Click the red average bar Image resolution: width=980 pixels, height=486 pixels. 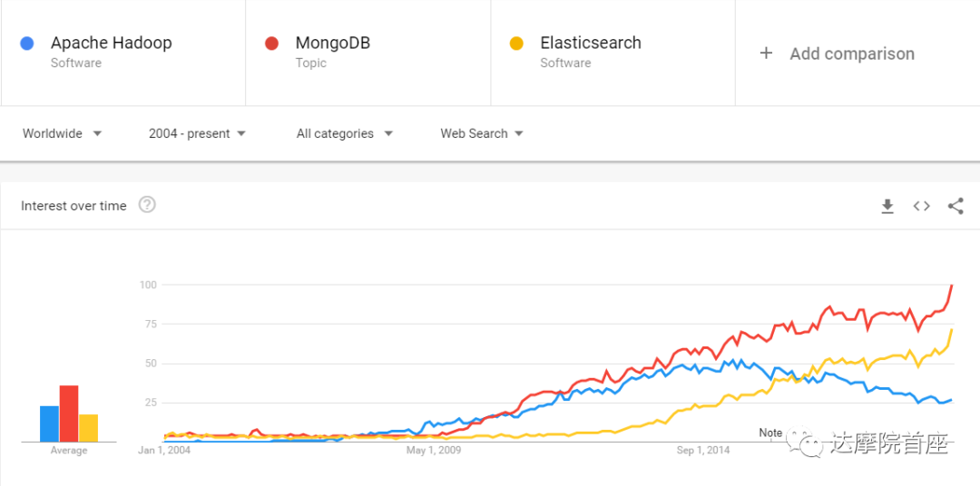tap(69, 413)
